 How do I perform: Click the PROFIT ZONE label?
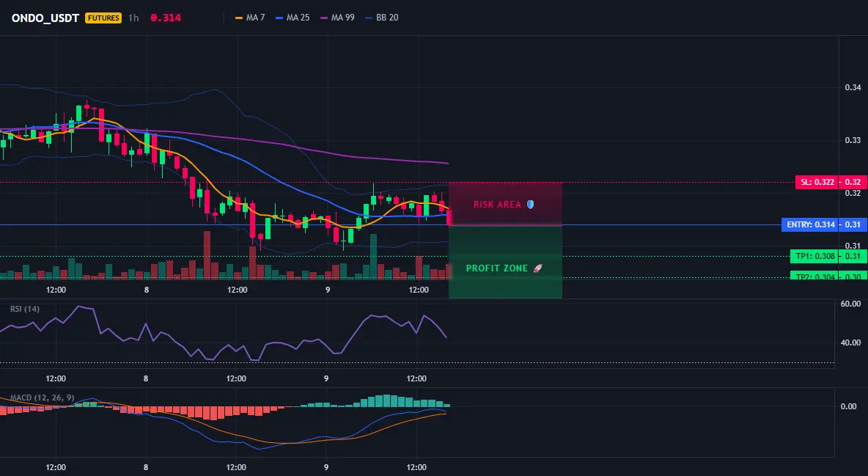pyautogui.click(x=497, y=268)
